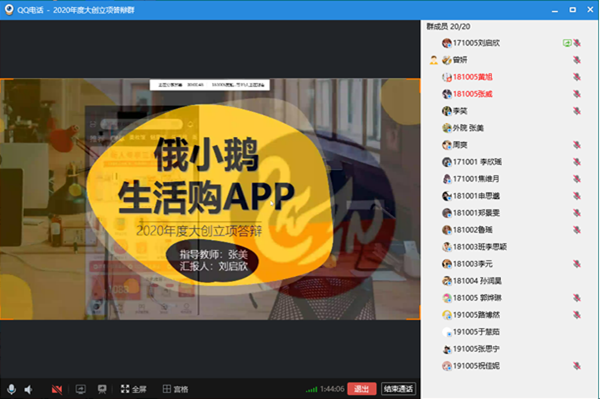
Task: Switch to grid view with 宫格
Action: tap(175, 389)
